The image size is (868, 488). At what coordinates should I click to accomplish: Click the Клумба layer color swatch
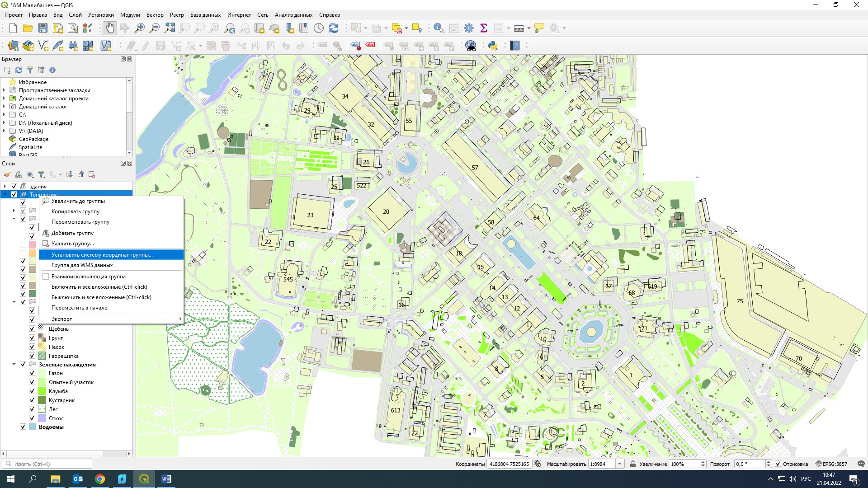pos(42,391)
